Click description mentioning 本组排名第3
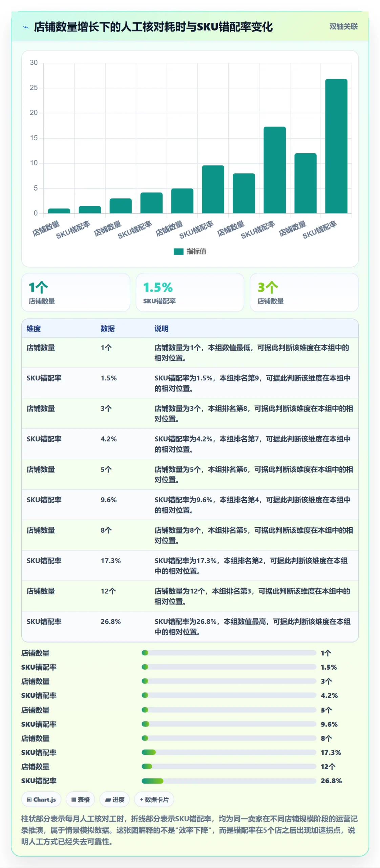The width and height of the screenshot is (380, 868). pos(252,596)
